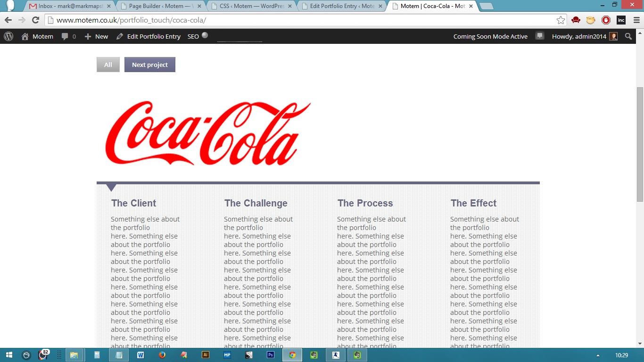644x362 pixels.
Task: Switch to Edit Portfolio Entry tab
Action: 340,6
